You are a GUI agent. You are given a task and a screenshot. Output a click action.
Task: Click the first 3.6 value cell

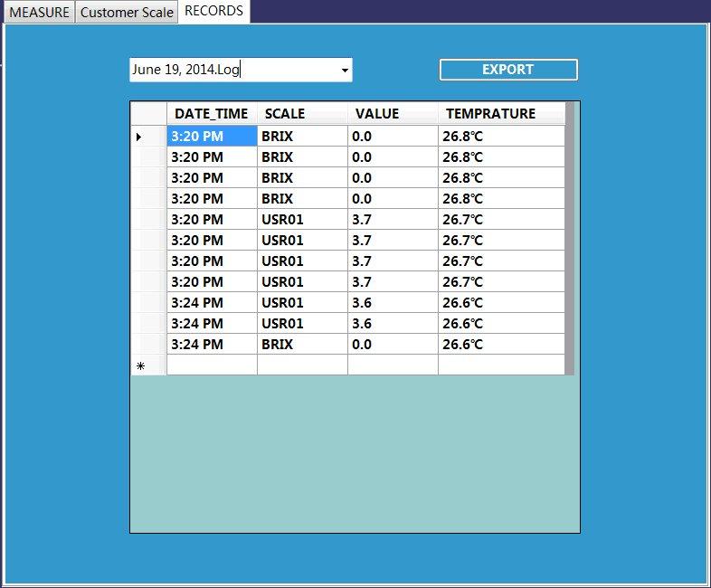click(393, 303)
